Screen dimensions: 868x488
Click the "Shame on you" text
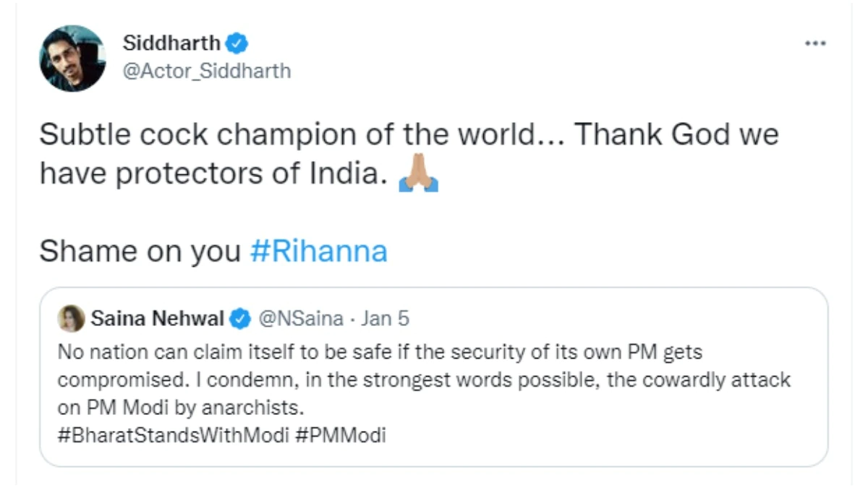click(140, 251)
